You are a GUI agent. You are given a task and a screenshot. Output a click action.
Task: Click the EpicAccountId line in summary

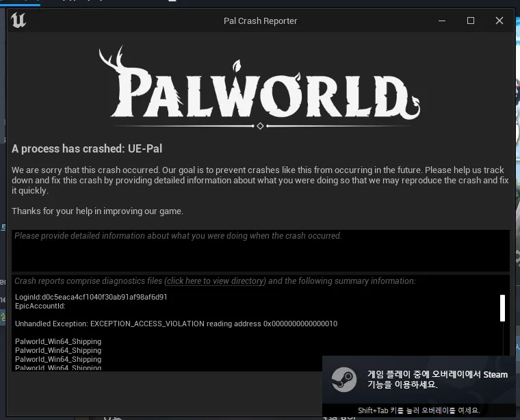coord(40,306)
